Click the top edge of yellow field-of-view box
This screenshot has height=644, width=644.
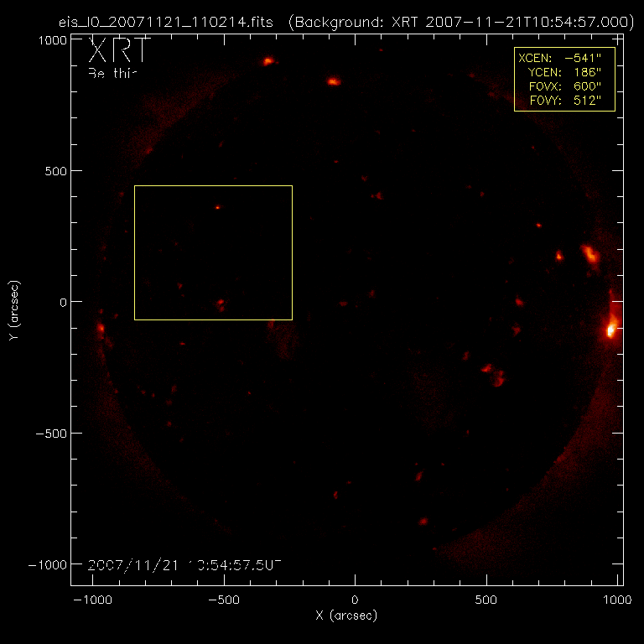213,186
